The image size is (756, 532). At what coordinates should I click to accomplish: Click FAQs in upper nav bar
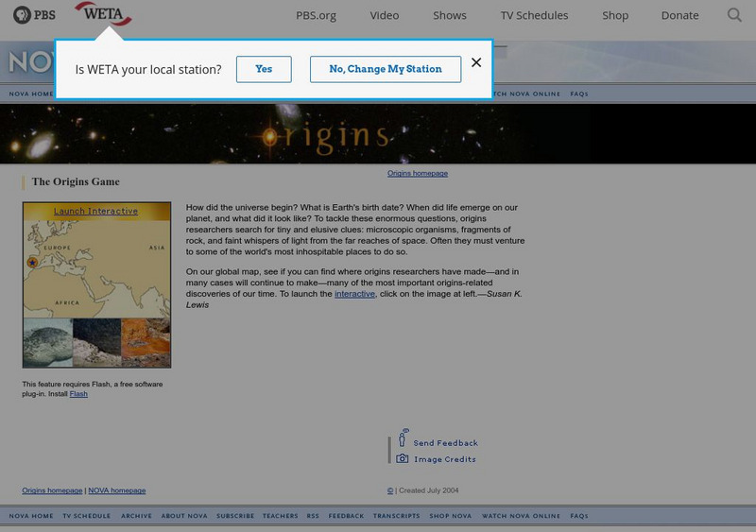579,94
